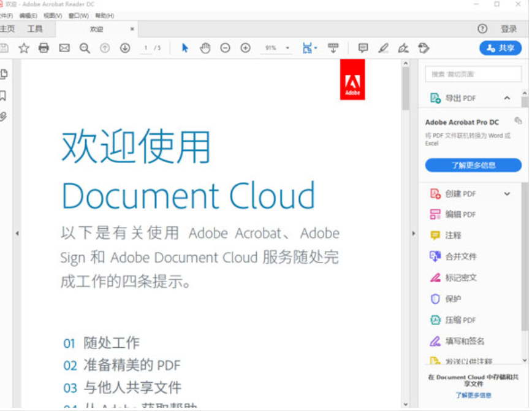Click the 01 随处工作 contents entry
The height and width of the screenshot is (411, 532).
point(102,343)
